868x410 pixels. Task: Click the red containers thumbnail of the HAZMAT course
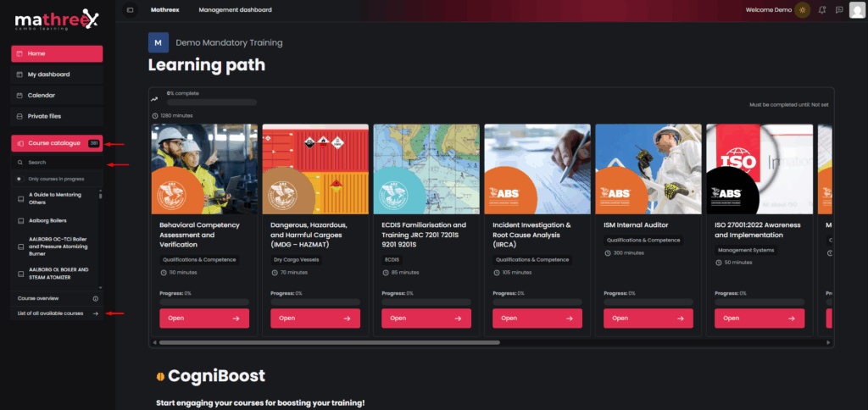point(315,169)
